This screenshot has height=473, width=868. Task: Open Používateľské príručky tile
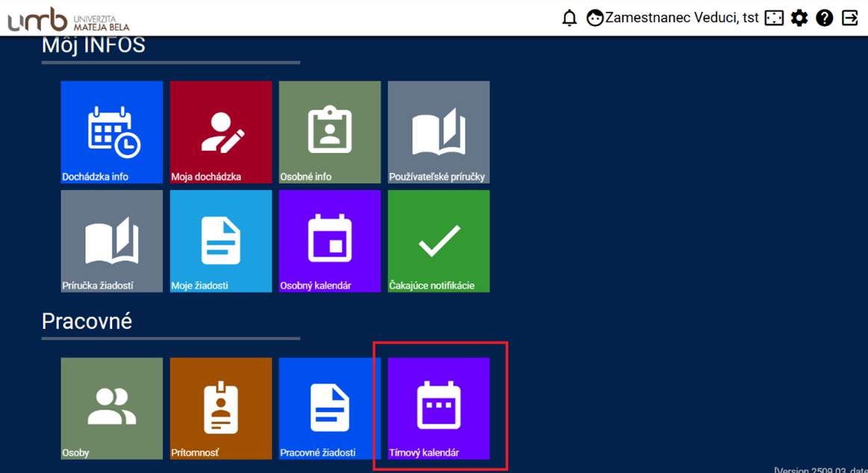point(439,132)
